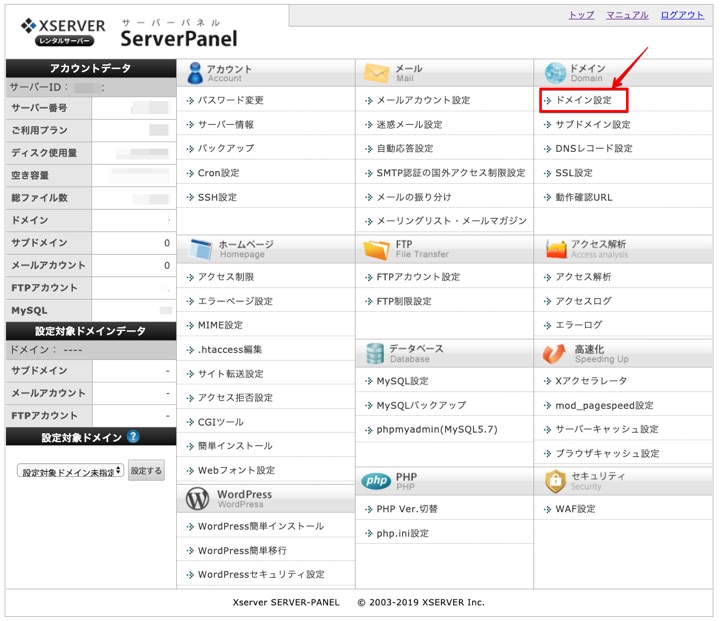This screenshot has width=720, height=621.
Task: Open ドメイン設定
Action: tap(583, 100)
